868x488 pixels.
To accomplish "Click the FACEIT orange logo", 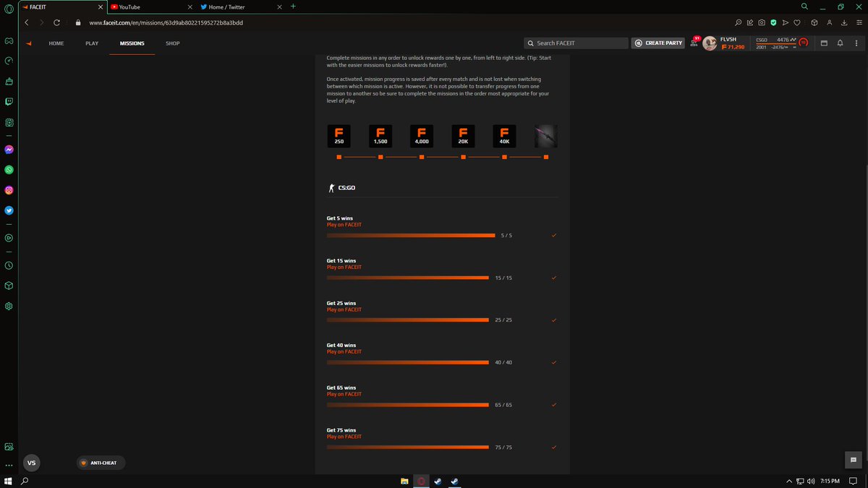I will pos(28,43).
